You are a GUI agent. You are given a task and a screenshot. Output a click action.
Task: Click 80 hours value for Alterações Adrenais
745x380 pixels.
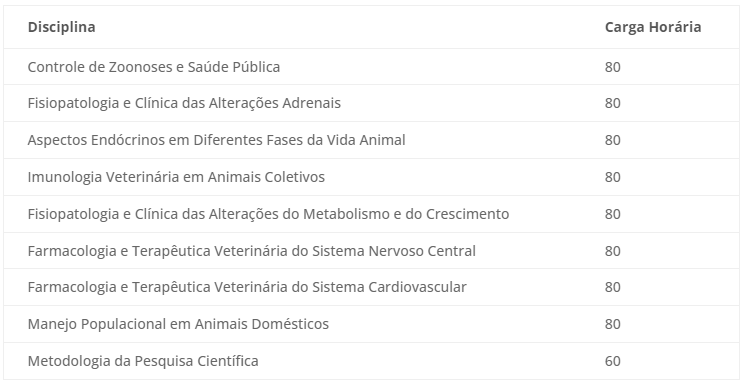coord(612,104)
